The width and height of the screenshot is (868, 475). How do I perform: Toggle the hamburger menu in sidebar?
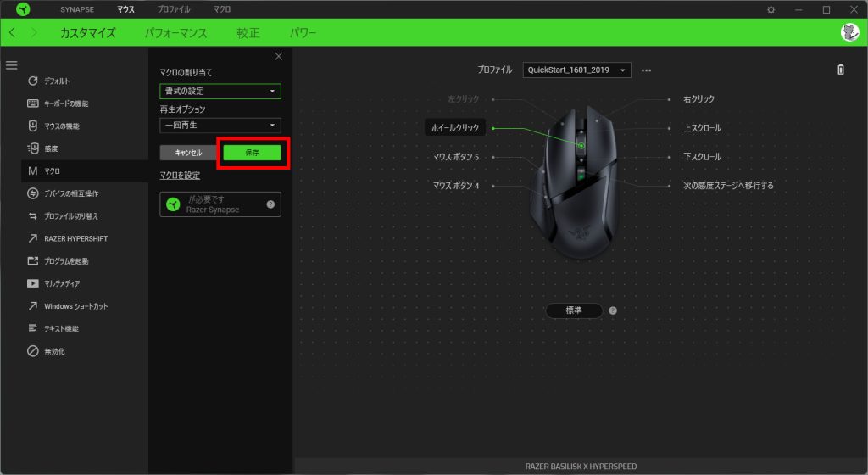pyautogui.click(x=11, y=65)
